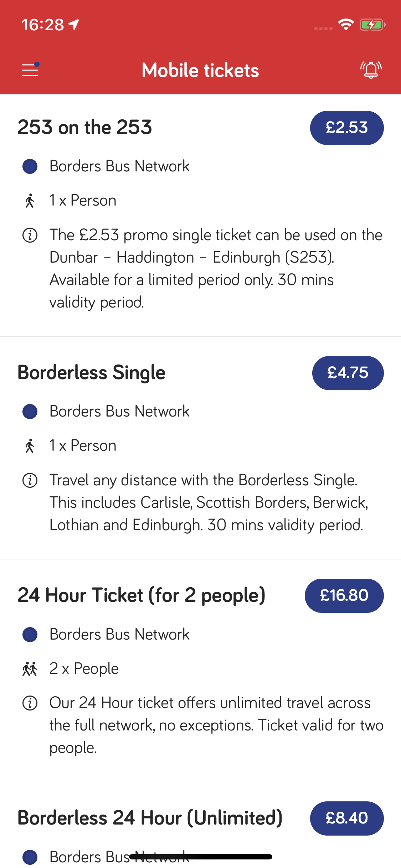Viewport: 401px width, 868px height.
Task: Buy the £2.53 ticket
Action: coord(346,128)
